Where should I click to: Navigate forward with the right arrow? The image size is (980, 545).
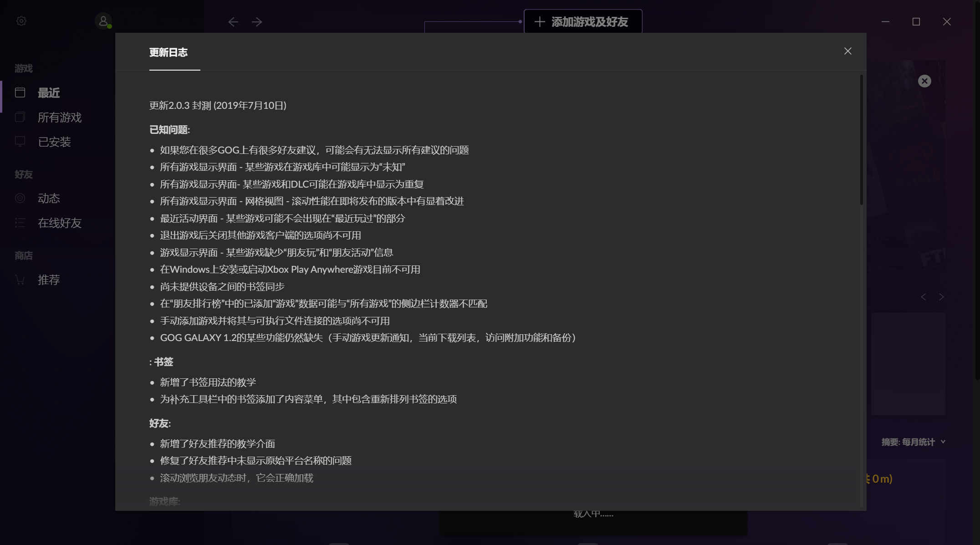[x=257, y=22]
